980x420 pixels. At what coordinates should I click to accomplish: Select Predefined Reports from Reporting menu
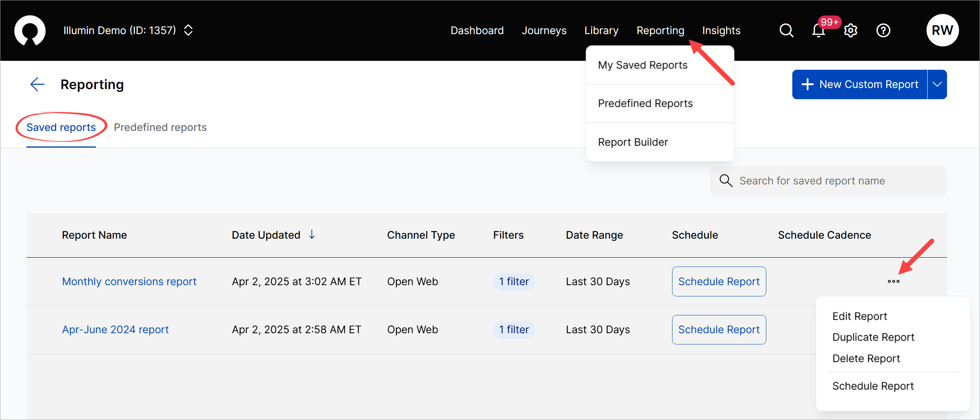645,103
